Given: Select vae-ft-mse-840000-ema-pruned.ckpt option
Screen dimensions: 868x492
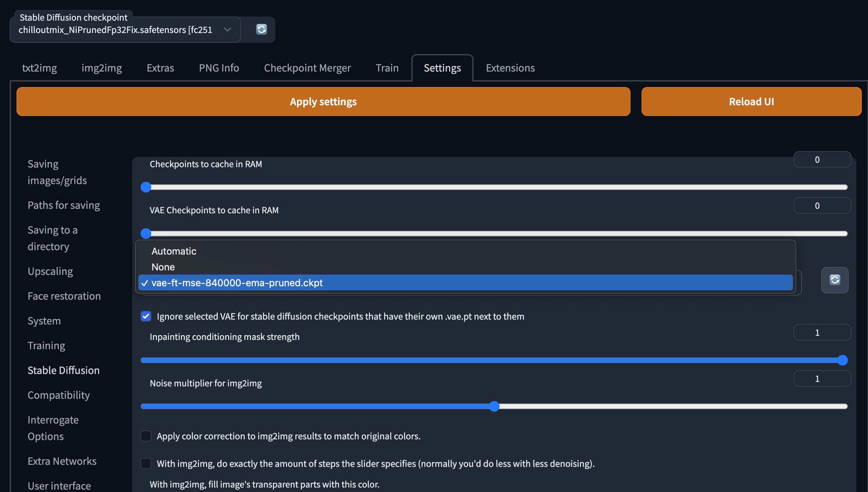Looking at the screenshot, I should click(237, 283).
